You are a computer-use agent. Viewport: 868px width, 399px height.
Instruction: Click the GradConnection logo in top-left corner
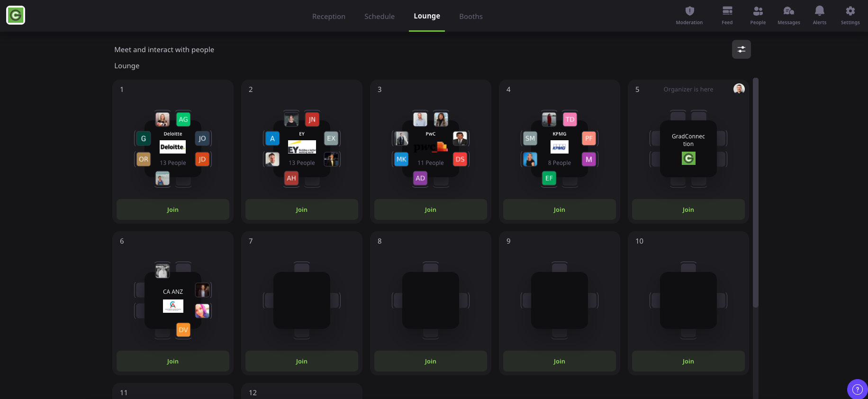tap(16, 16)
